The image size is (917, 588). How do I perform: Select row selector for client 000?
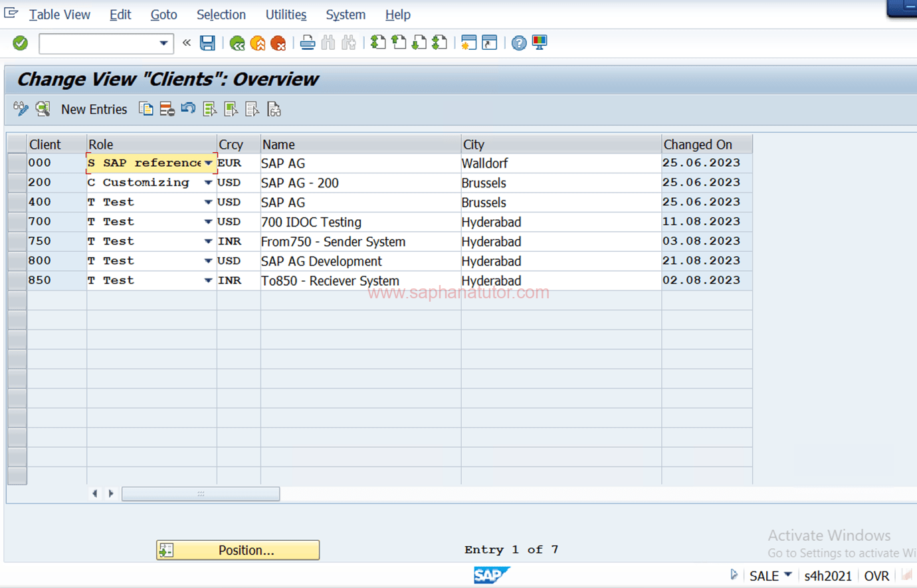click(17, 163)
